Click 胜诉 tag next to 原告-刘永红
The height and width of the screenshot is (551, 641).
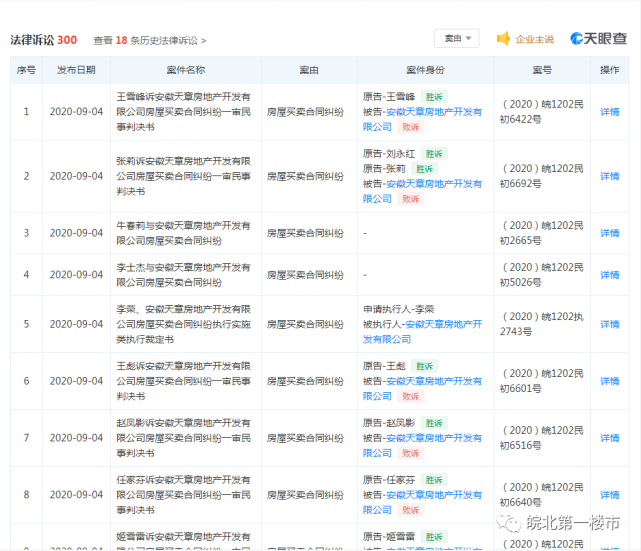pos(434,154)
